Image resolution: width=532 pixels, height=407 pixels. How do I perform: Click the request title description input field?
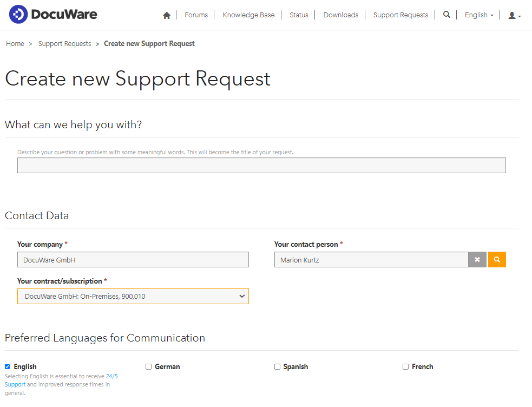[x=261, y=165]
